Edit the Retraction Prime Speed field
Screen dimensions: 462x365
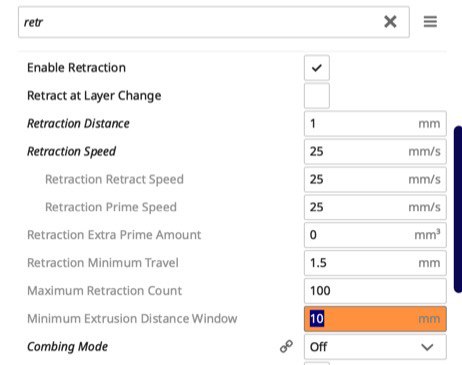[x=375, y=207]
